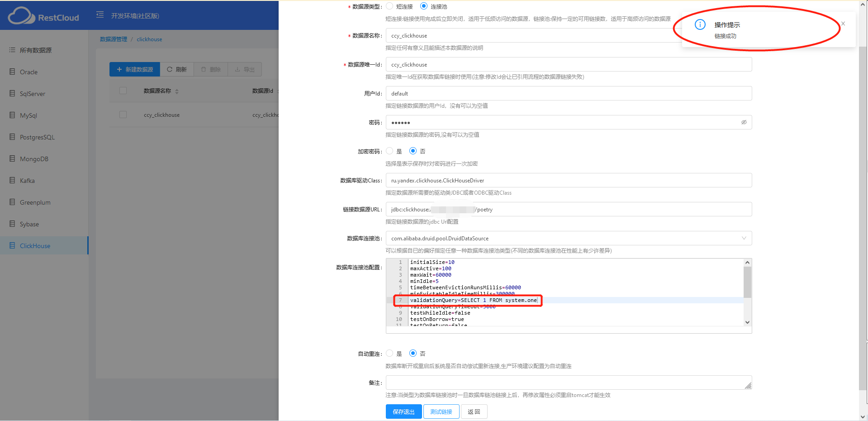Click the 删除 button
This screenshot has width=868, height=421.
coord(211,69)
